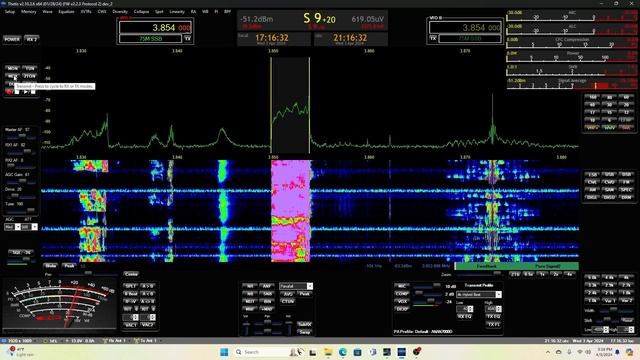Open the Panafall display mode dropdown
The image size is (640, 360).
coord(296,286)
